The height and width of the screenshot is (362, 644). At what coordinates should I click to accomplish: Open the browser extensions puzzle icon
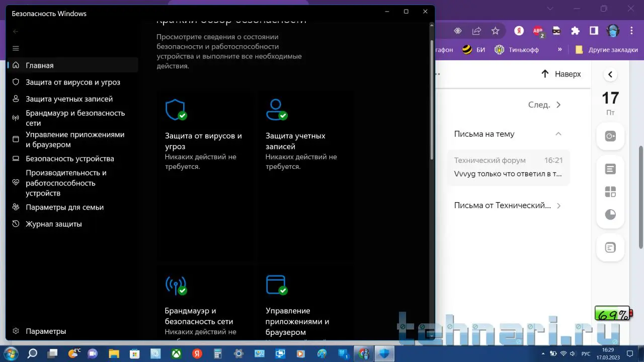(575, 31)
